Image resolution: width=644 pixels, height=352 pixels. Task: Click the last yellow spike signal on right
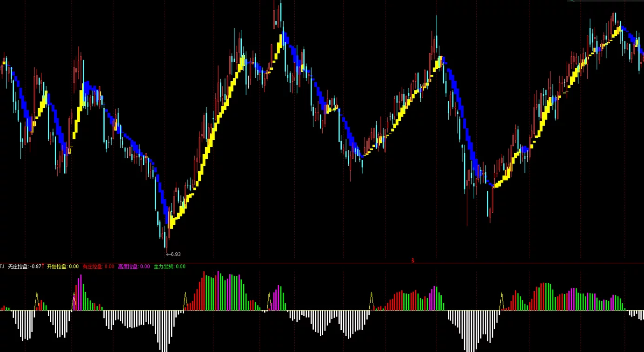pos(501,301)
